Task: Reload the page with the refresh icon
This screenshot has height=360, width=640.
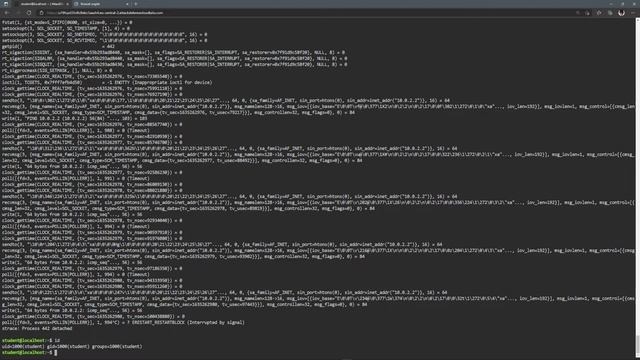Action: 29,13
